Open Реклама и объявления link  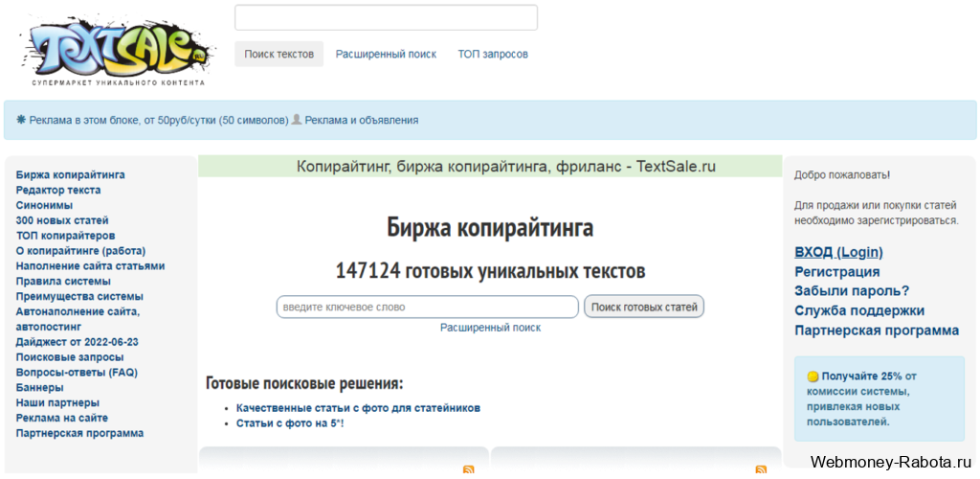click(x=362, y=120)
